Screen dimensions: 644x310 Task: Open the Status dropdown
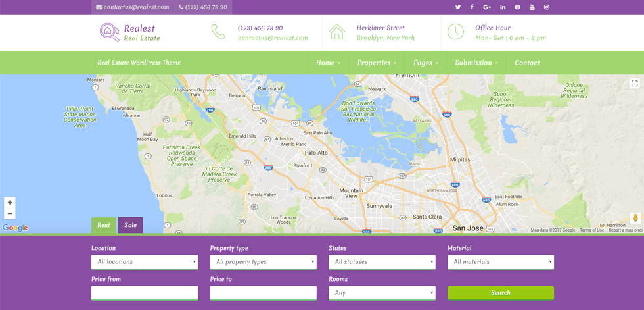[382, 262]
